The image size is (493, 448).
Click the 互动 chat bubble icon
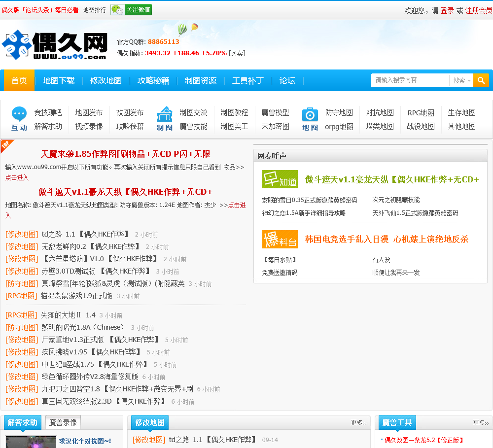pos(19,114)
